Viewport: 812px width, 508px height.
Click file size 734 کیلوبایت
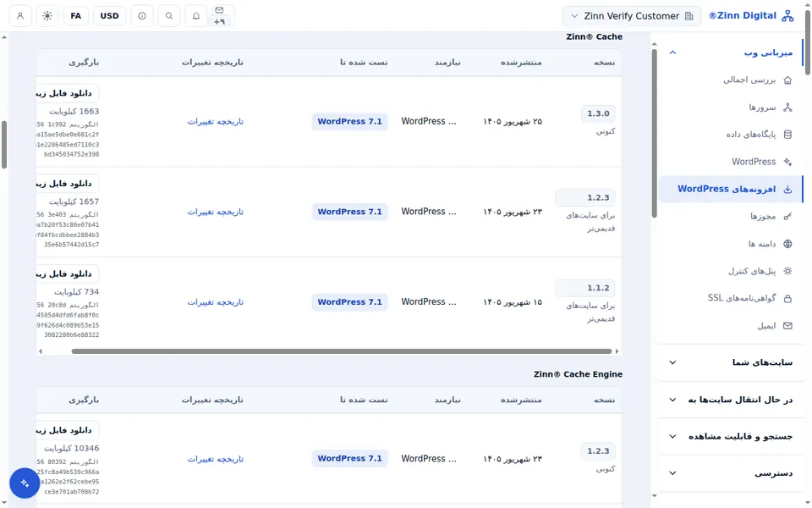(77, 292)
